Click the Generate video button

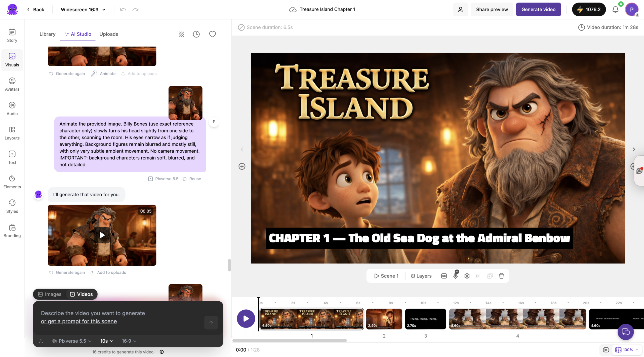click(538, 10)
